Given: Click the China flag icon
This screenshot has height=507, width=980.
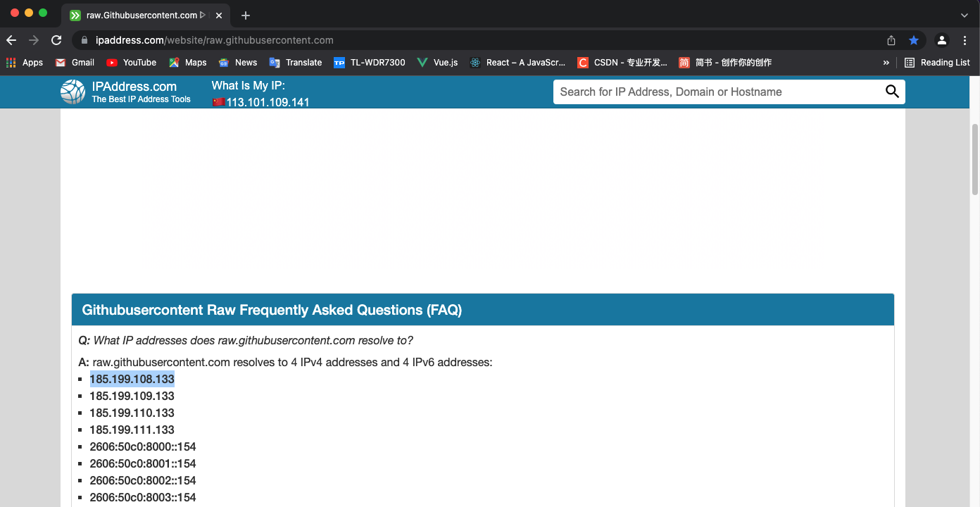Looking at the screenshot, I should (218, 102).
